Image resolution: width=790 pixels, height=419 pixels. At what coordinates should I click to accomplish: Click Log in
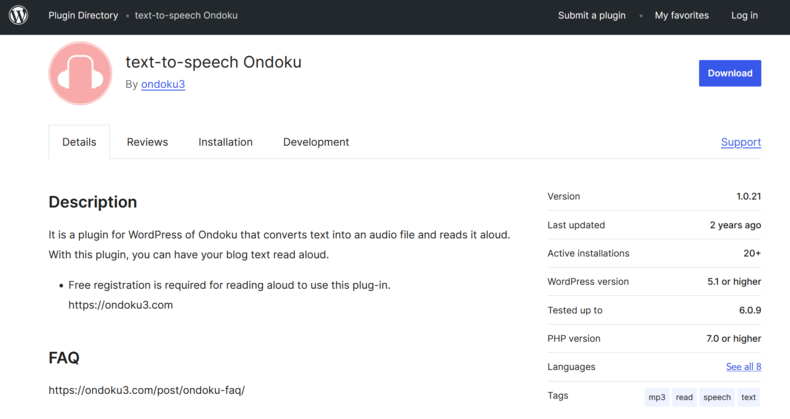(x=744, y=16)
